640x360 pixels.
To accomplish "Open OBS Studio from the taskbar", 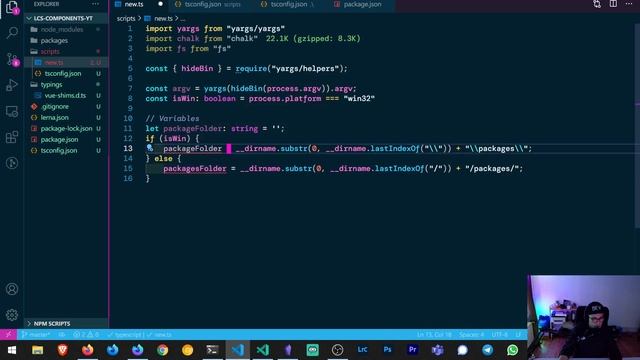I will click(x=338, y=350).
